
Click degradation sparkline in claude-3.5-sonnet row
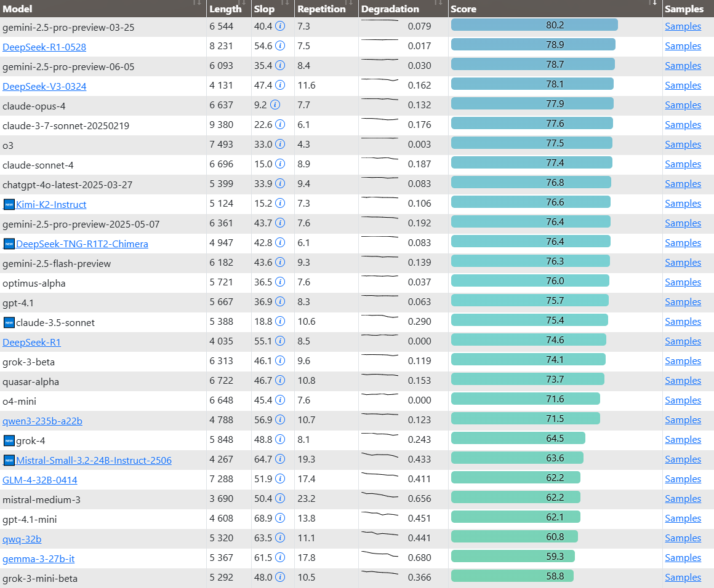[380, 316]
